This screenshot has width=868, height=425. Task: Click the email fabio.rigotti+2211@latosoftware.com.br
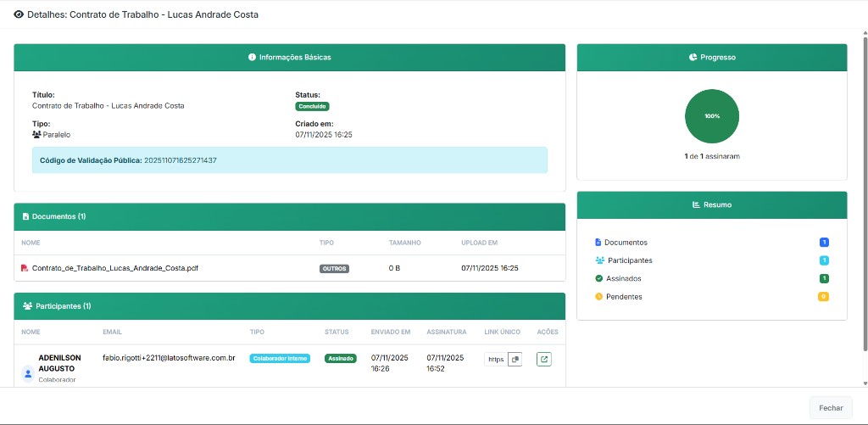coord(169,358)
